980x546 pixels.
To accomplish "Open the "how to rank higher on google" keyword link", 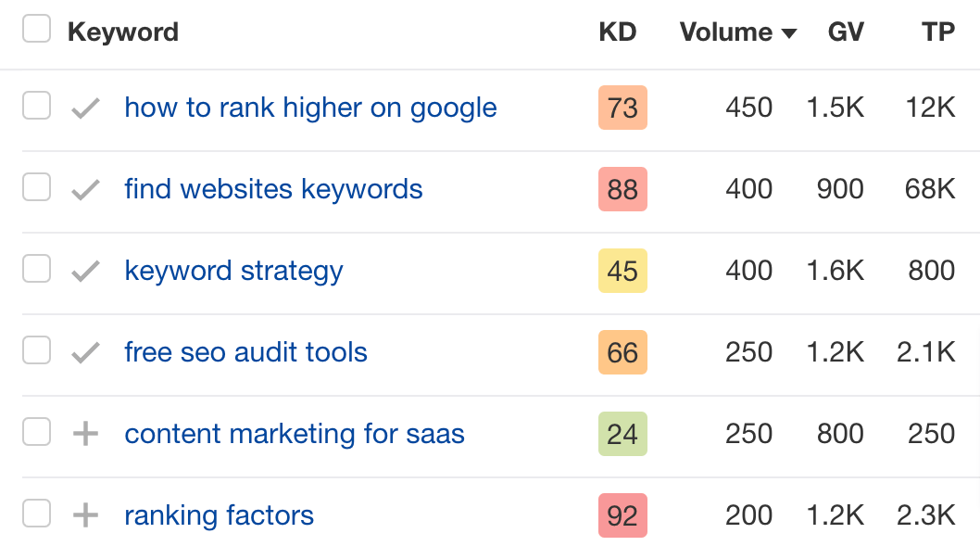I will click(310, 108).
